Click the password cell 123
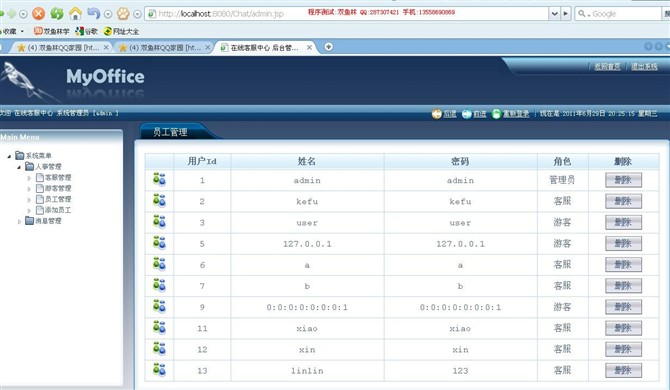 coord(460,371)
